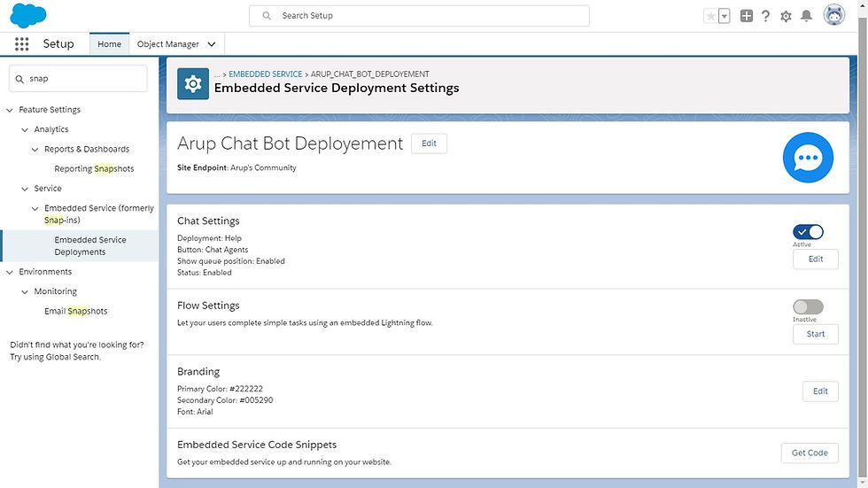The width and height of the screenshot is (868, 488).
Task: Open the Setup gear menu icon
Action: pos(786,16)
